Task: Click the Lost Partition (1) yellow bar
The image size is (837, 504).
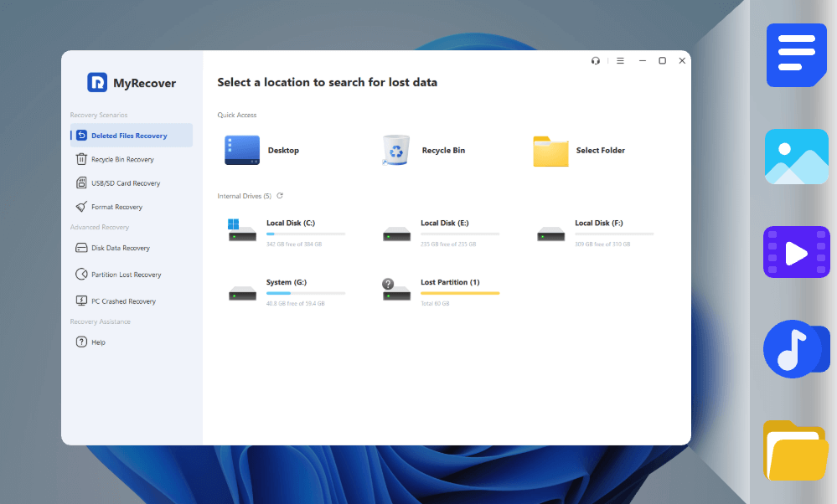Action: [x=460, y=293]
